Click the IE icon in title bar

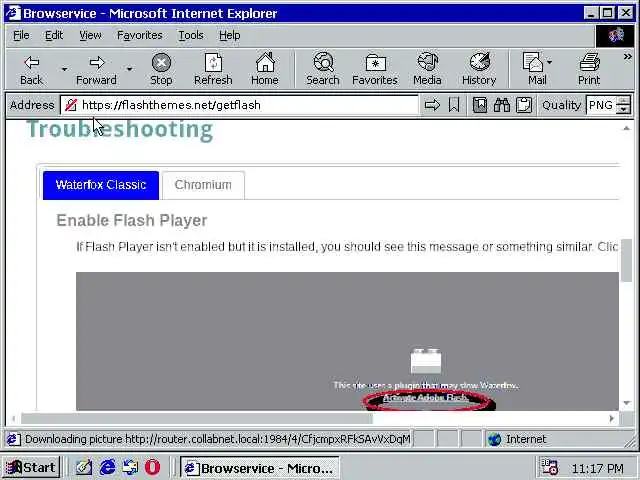tap(12, 13)
